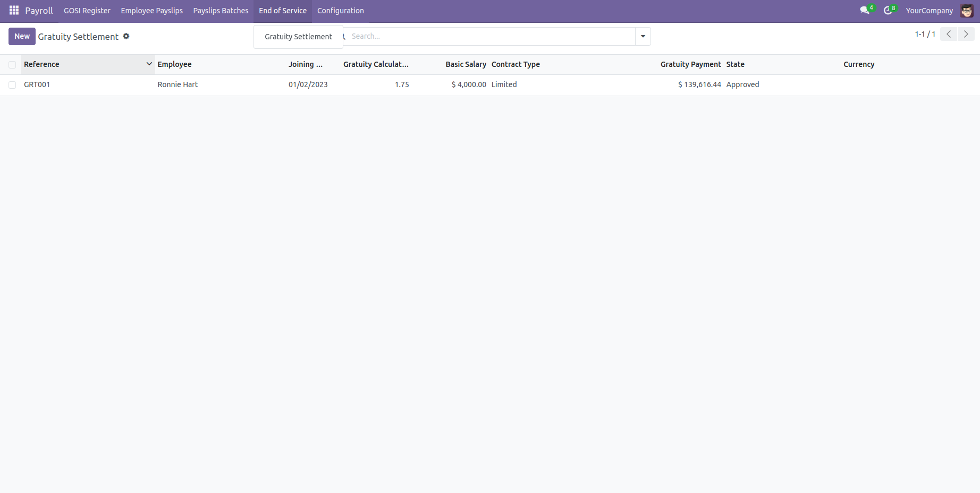This screenshot has height=493, width=980.
Task: Open the gear actions menu beside Gratuity Settlement
Action: pyautogui.click(x=126, y=36)
